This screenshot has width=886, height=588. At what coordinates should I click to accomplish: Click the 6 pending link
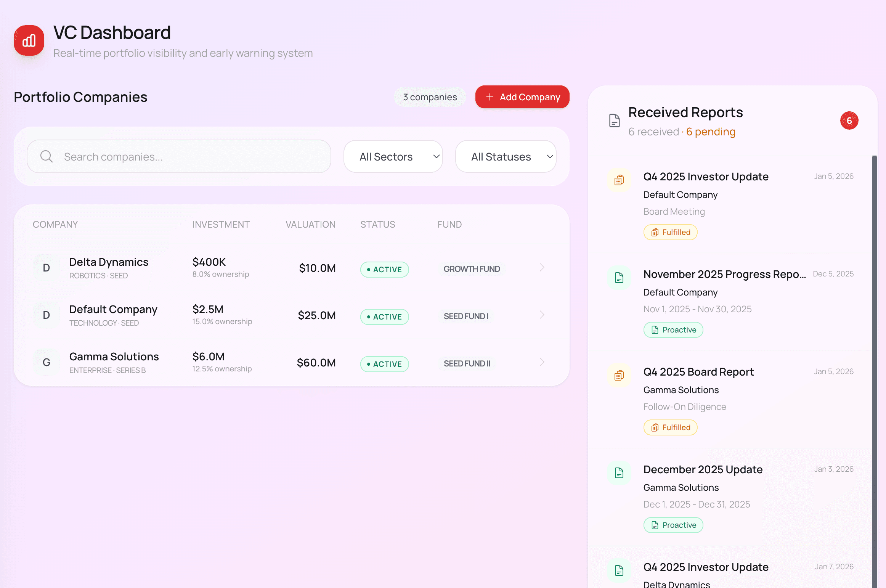coord(711,132)
